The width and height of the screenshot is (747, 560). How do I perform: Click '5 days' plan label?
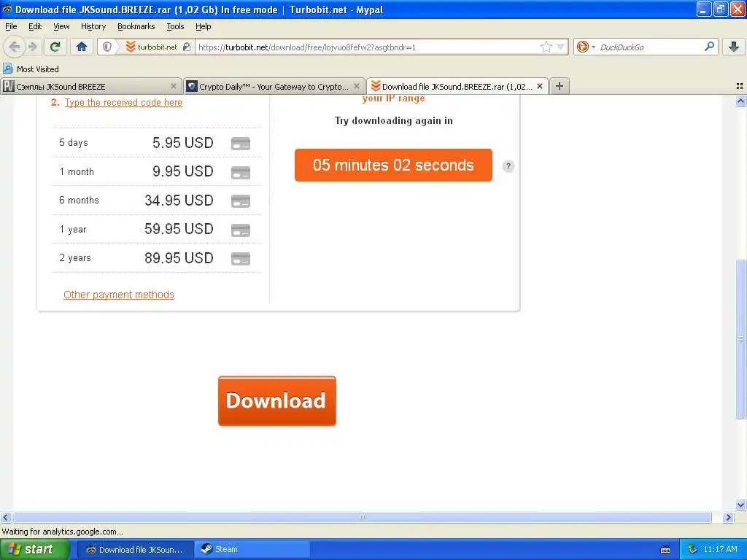click(74, 142)
